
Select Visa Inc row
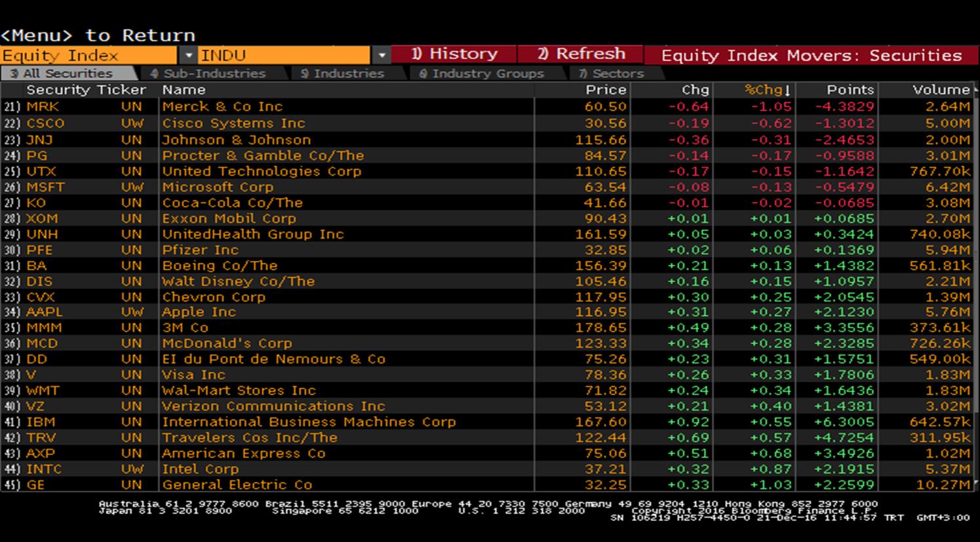point(488,375)
